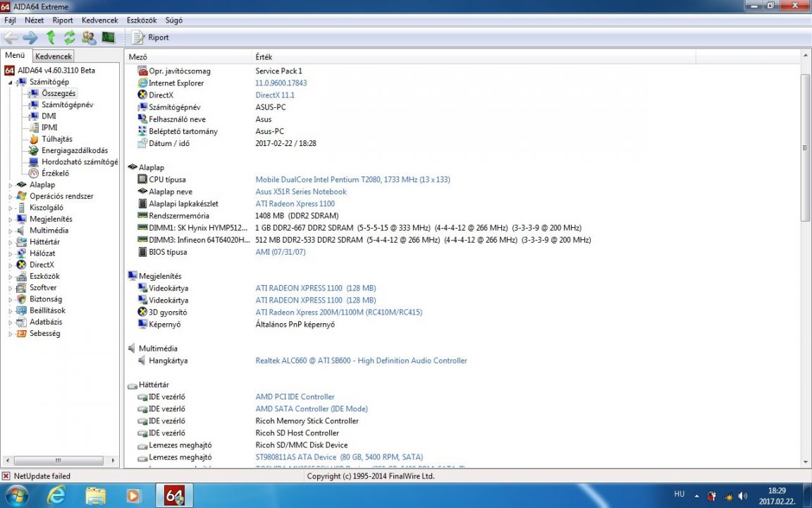
Task: Click the volume icon in the system tray
Action: (x=743, y=496)
